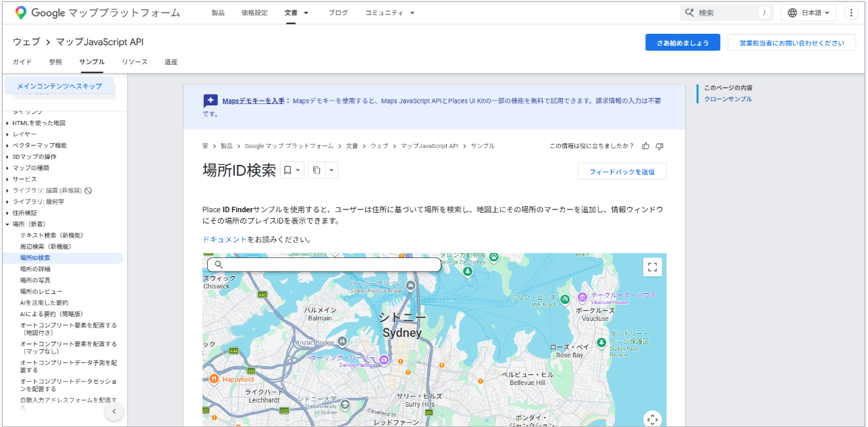Click the Mapsデモキーを入手 link

253,101
